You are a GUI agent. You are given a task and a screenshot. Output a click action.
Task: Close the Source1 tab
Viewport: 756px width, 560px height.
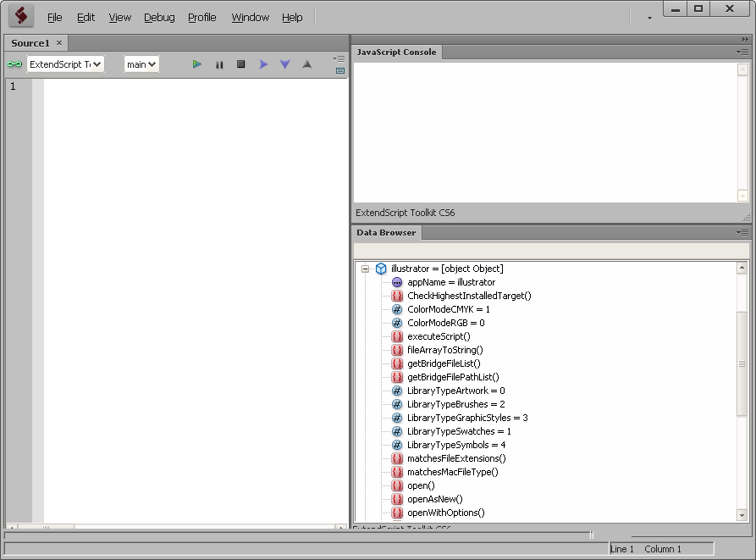click(x=58, y=42)
